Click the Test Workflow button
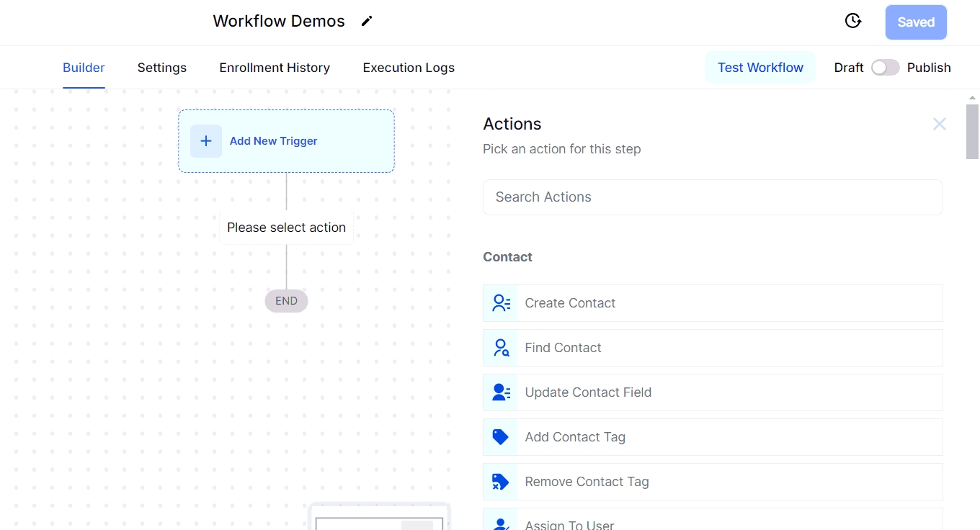 760,68
